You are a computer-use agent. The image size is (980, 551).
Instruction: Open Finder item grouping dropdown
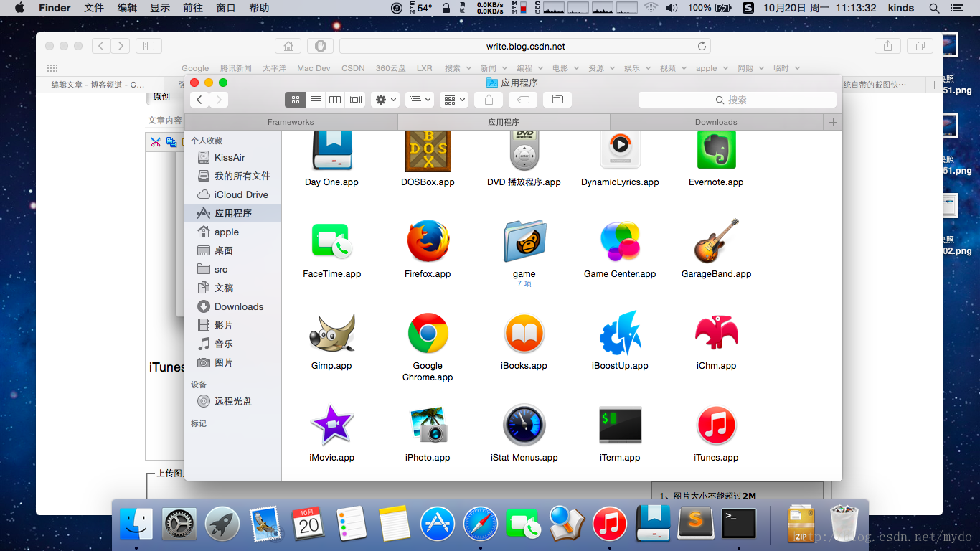(x=453, y=100)
